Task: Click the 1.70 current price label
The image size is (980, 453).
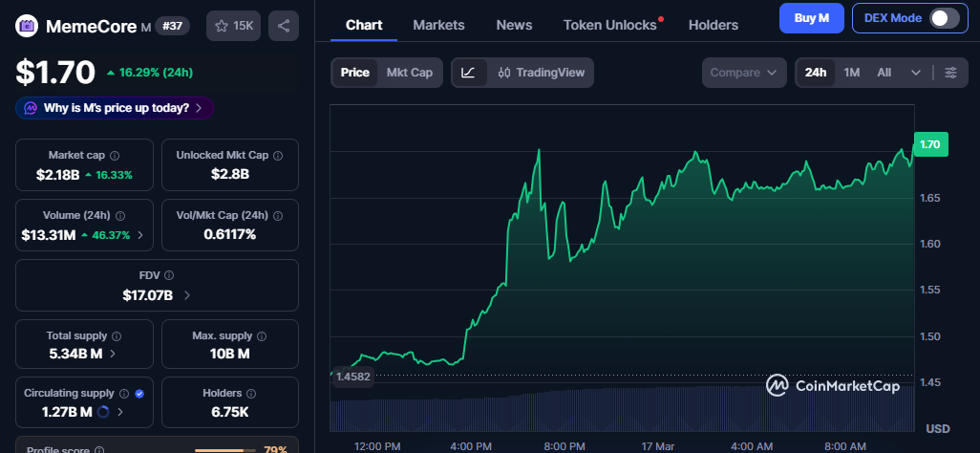Action: pos(930,144)
